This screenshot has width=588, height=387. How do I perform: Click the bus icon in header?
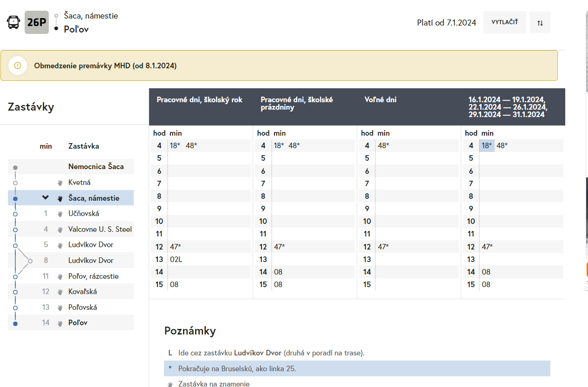(14, 22)
